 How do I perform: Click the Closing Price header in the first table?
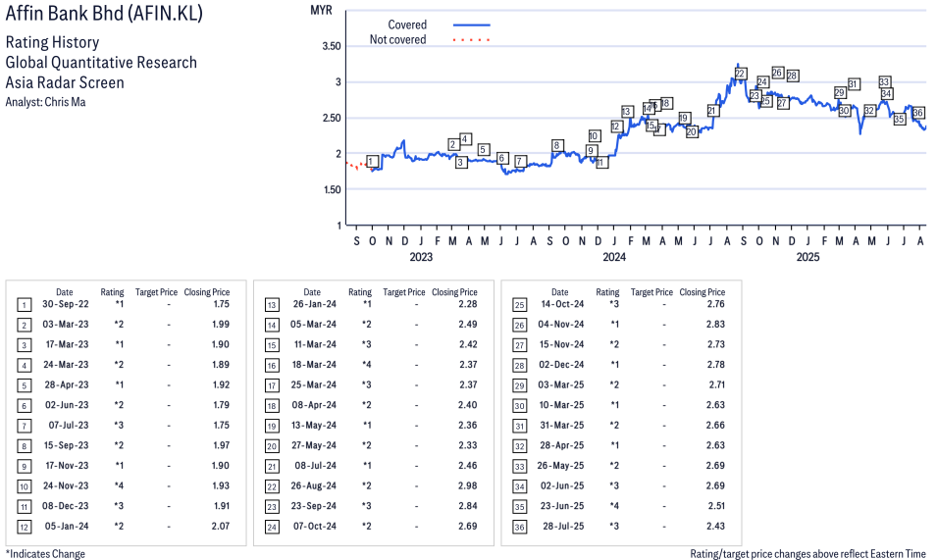coord(207,292)
